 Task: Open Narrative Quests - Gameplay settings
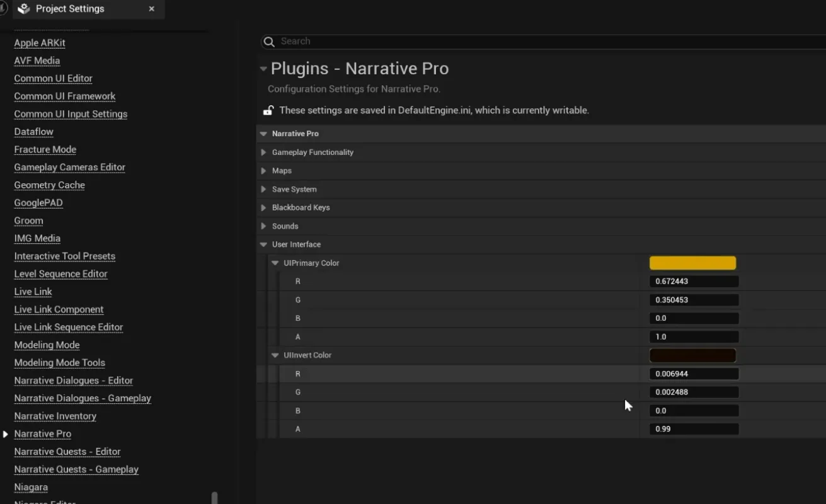tap(76, 469)
